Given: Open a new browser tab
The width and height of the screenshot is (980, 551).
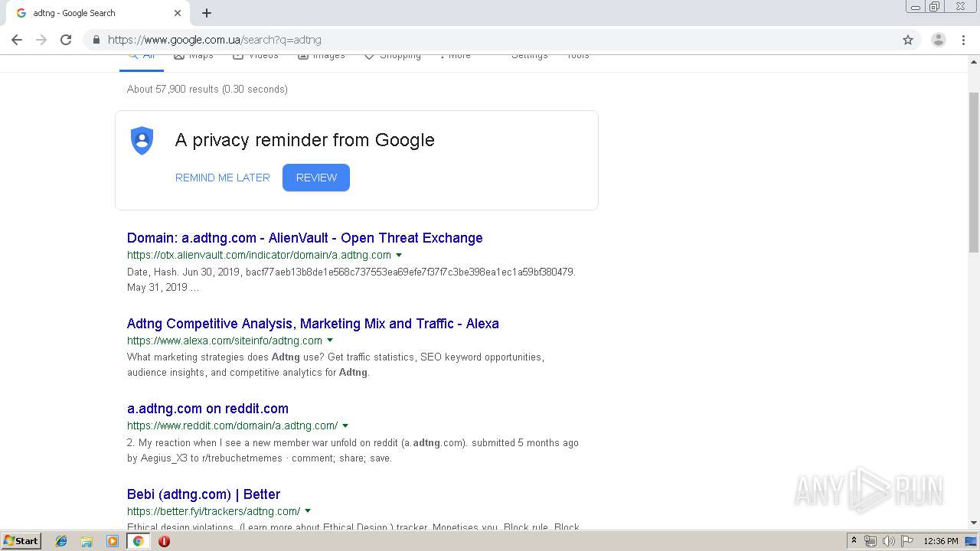Looking at the screenshot, I should [207, 13].
